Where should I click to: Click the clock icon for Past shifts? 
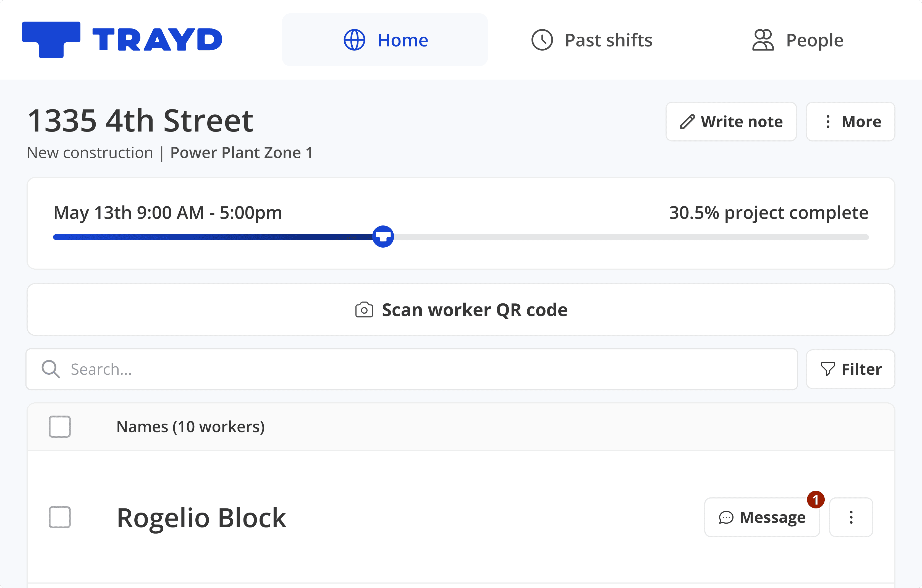coord(542,40)
